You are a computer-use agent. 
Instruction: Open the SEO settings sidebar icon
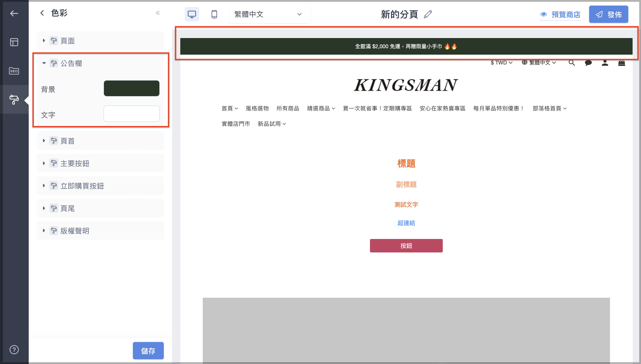(14, 71)
